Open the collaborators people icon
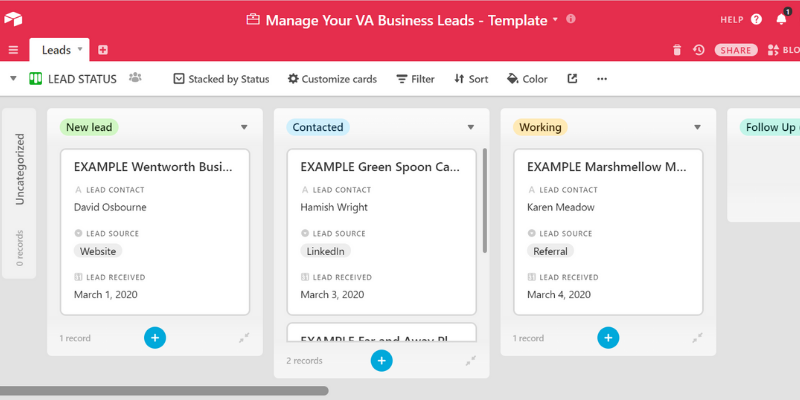Viewport: 800px width, 400px height. [x=135, y=78]
